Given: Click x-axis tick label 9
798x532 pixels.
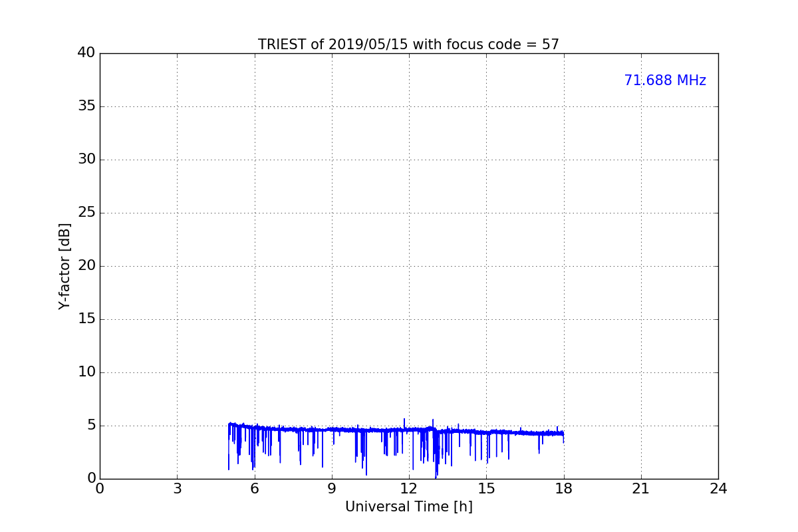Looking at the screenshot, I should pos(332,489).
